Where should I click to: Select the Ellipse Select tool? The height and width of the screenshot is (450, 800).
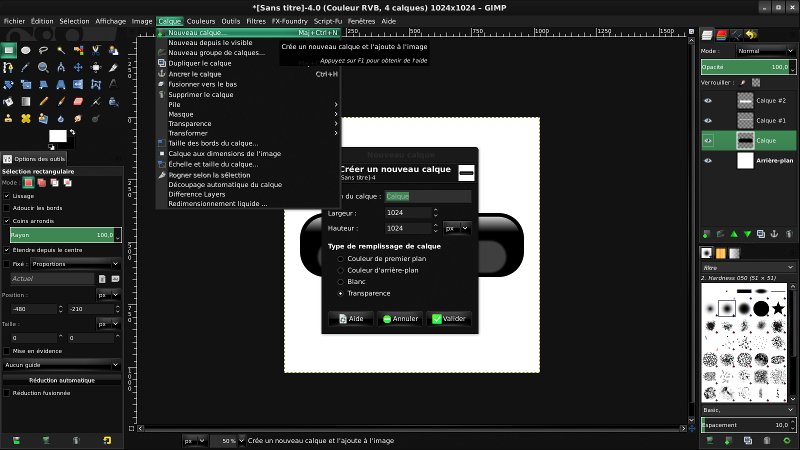click(26, 50)
